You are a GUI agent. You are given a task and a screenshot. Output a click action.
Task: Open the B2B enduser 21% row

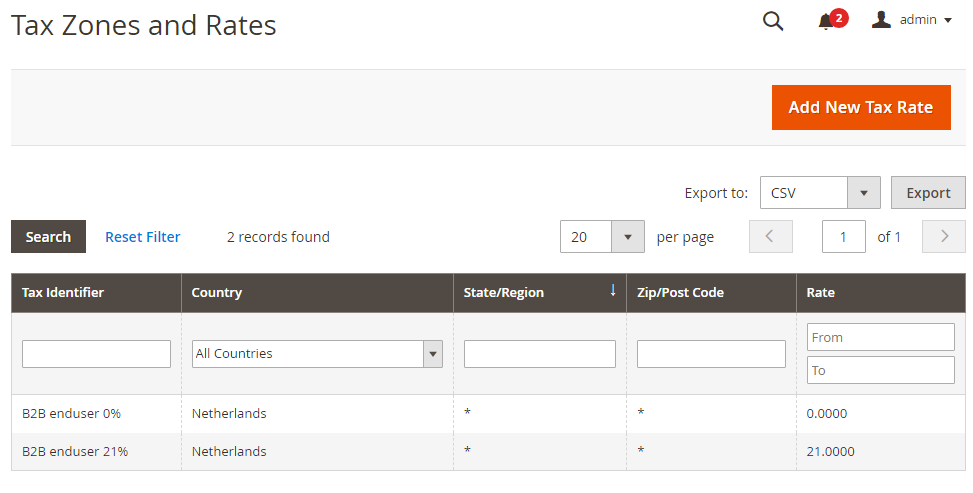(x=75, y=451)
